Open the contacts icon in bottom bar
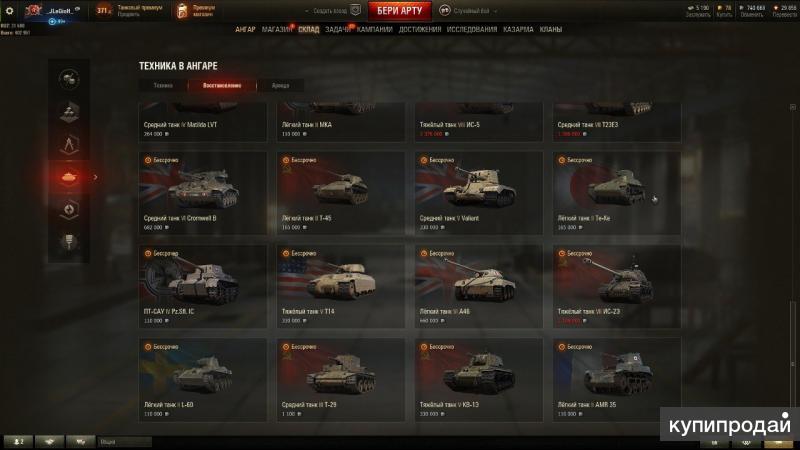This screenshot has height=450, width=800. [19, 441]
